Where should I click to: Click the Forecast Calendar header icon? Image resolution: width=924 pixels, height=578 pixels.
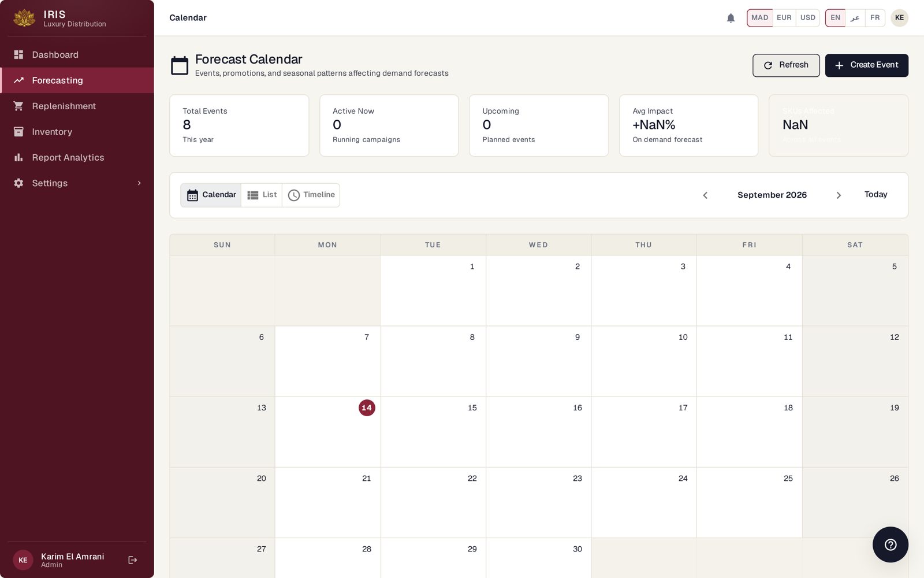click(180, 65)
